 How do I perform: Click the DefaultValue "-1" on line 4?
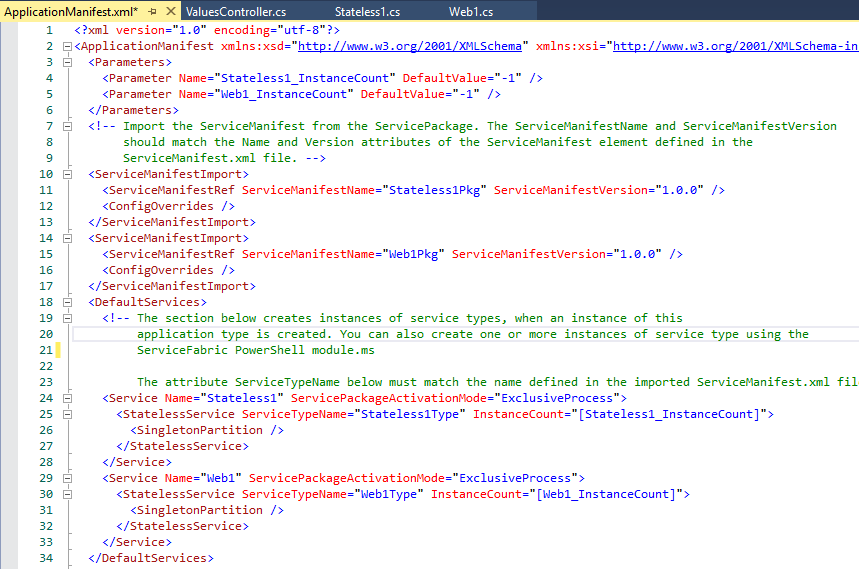point(508,78)
